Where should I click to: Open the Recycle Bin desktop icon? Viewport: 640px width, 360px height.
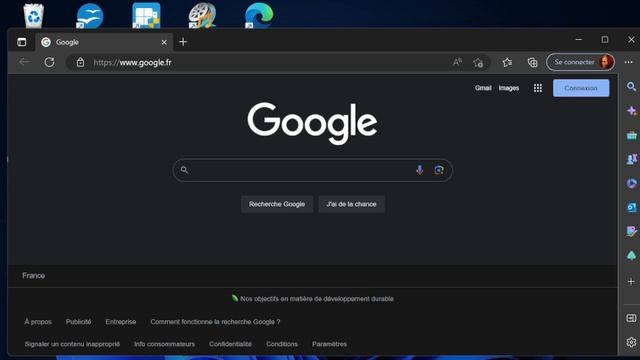coord(33,15)
